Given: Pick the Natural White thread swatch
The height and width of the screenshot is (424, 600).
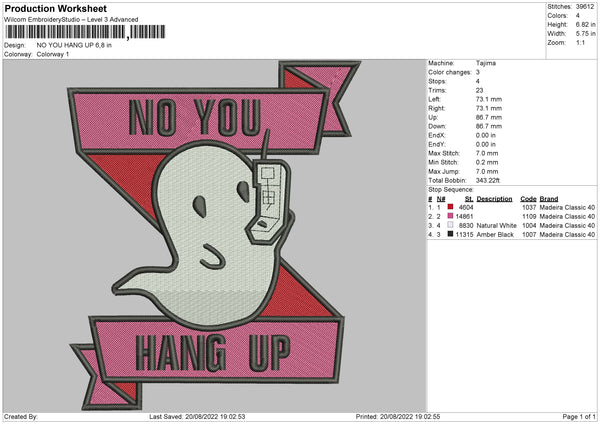Looking at the screenshot, I should point(450,226).
